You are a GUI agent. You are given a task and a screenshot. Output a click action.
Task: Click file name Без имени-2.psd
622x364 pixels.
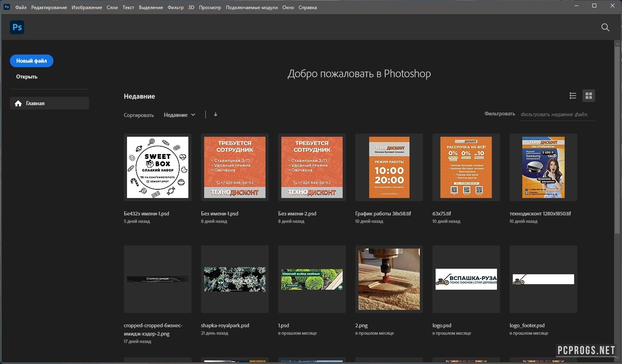(x=297, y=214)
